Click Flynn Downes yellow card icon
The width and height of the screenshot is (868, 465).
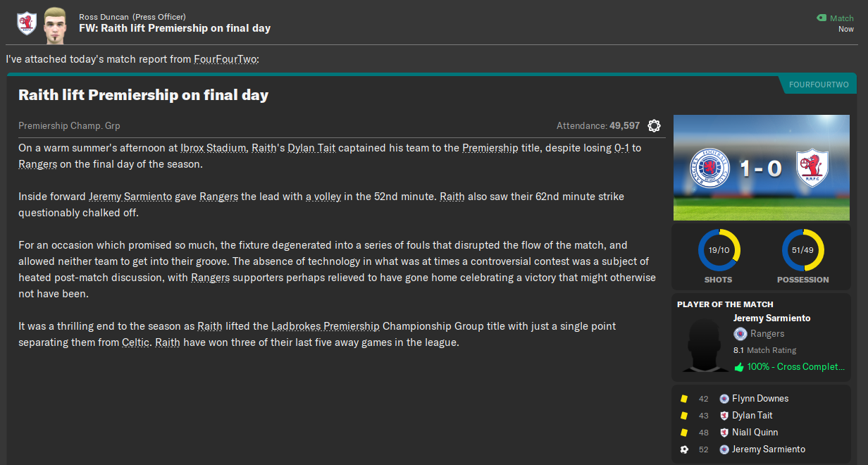683,399
